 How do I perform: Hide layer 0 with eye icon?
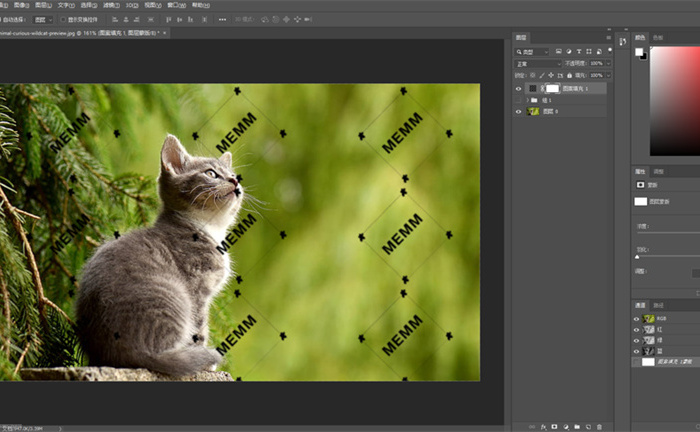(x=518, y=112)
